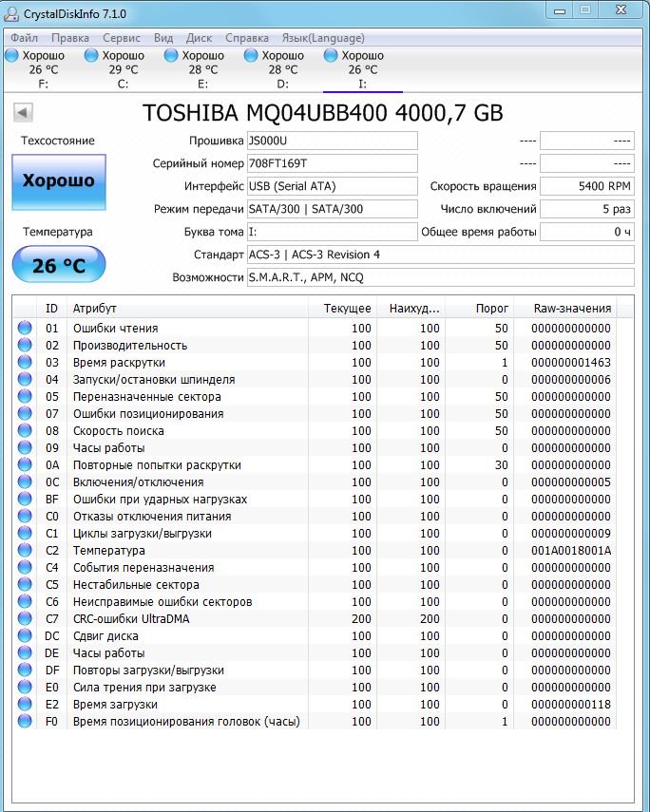Screen dimensions: 650x812
Task: Click the CrystalDiskInfo title bar app icon
Action: pos(12,11)
